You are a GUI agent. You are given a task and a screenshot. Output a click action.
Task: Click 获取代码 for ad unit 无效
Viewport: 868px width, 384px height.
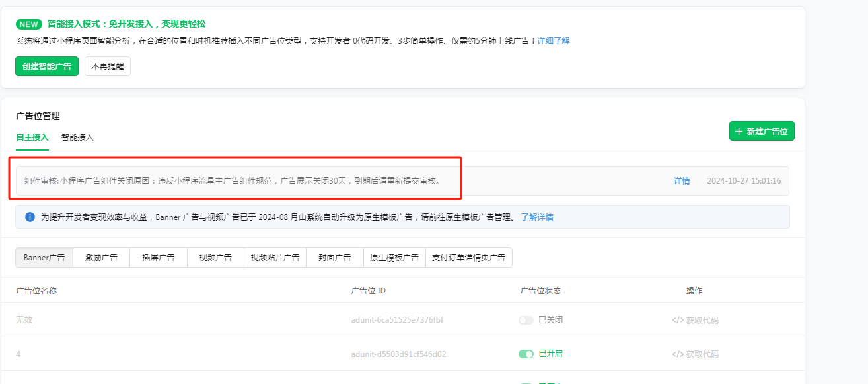(x=695, y=320)
